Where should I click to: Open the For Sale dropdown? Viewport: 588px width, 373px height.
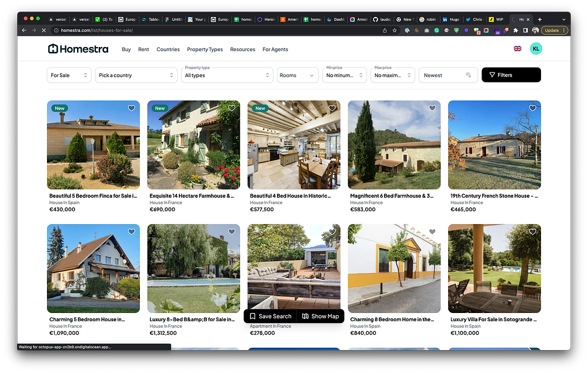69,75
